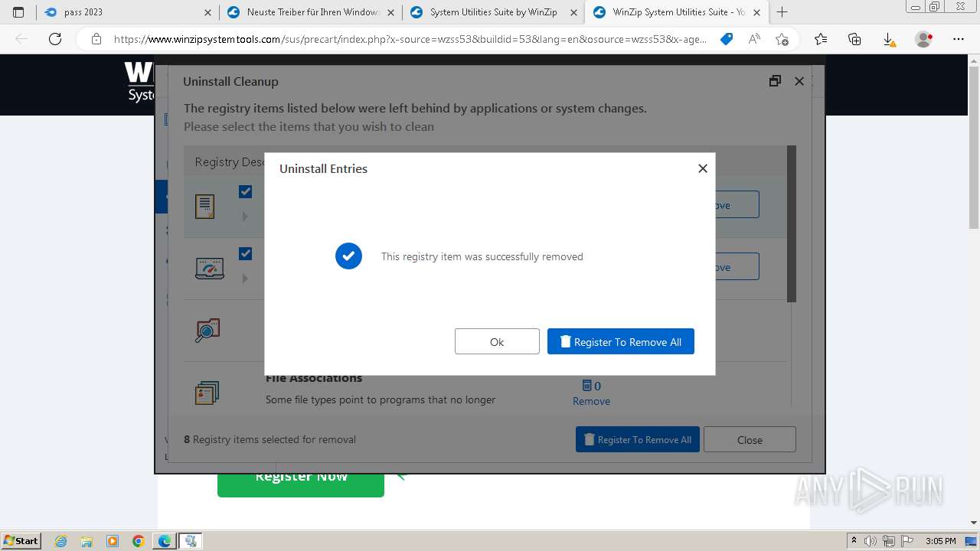Click the browser back arrow

pyautogui.click(x=21, y=39)
